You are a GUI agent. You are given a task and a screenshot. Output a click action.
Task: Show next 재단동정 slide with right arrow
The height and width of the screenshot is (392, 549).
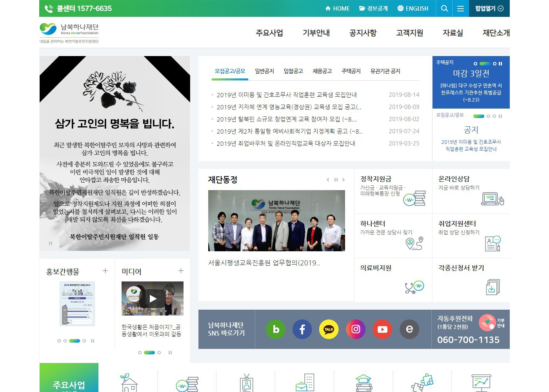click(x=344, y=180)
